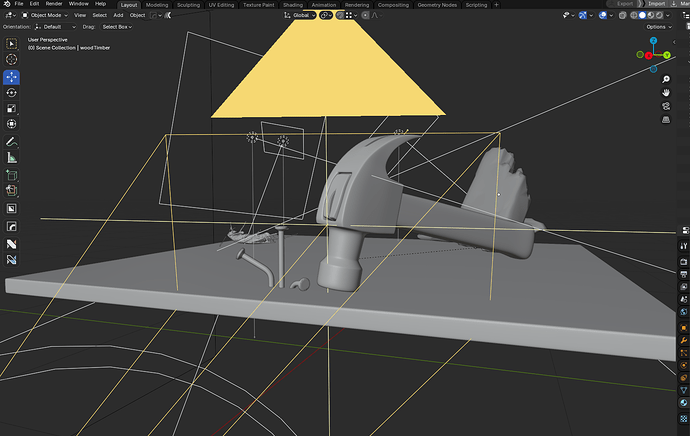Open the viewport Add menu
This screenshot has height=436, width=690.
point(118,15)
